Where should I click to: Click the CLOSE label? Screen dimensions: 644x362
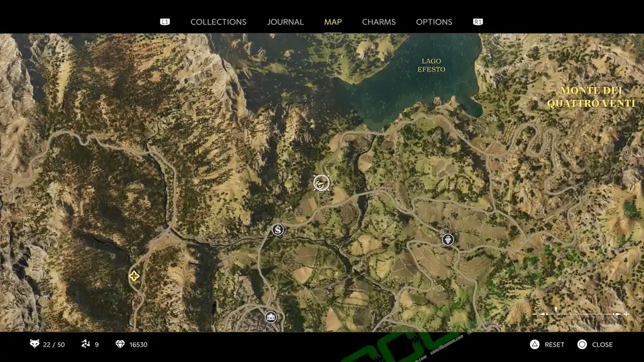[602, 345]
